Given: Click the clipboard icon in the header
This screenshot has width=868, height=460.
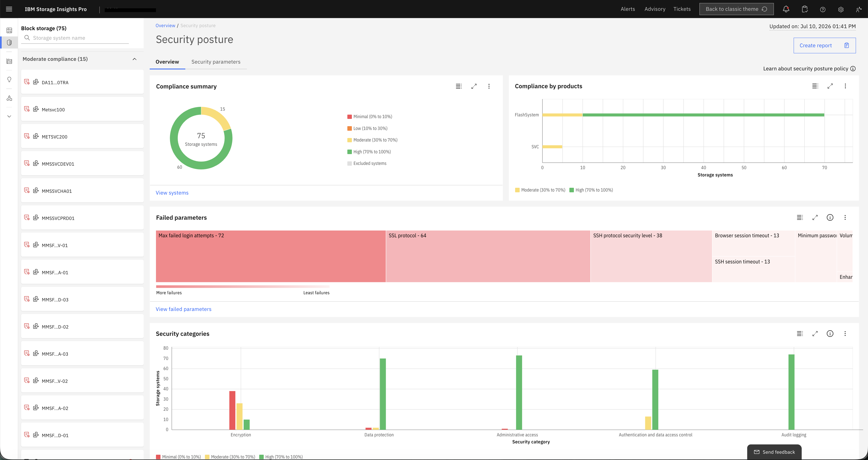Looking at the screenshot, I should click(x=805, y=9).
